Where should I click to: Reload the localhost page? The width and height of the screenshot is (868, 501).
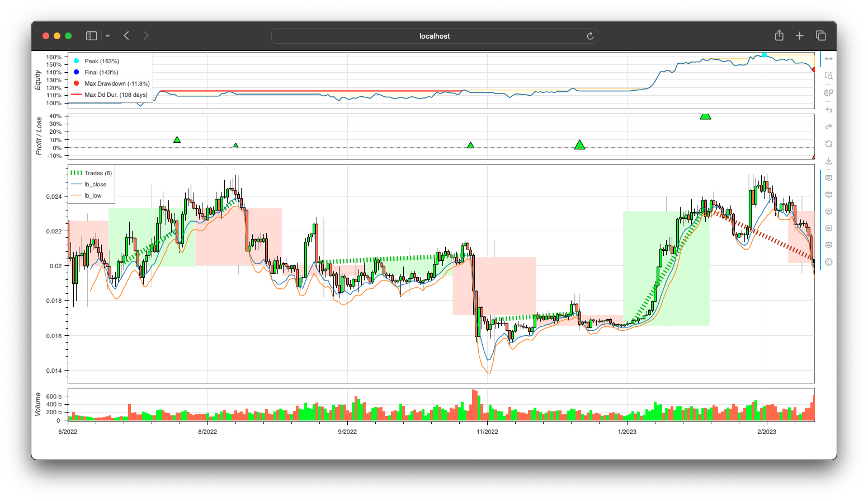coord(589,36)
